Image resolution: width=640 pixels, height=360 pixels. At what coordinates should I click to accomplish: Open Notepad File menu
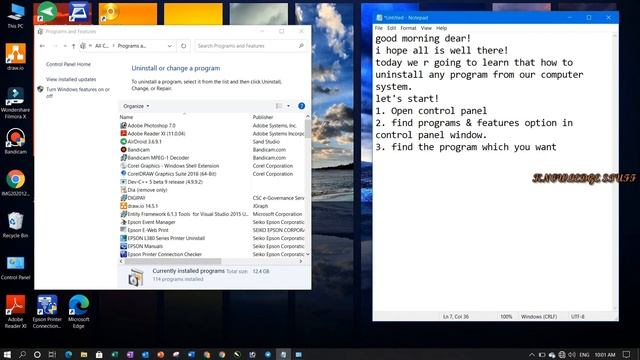(379, 28)
